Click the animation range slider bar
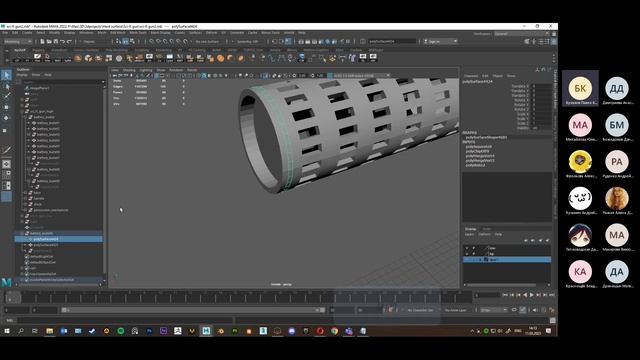The image size is (640, 360). tap(193, 310)
